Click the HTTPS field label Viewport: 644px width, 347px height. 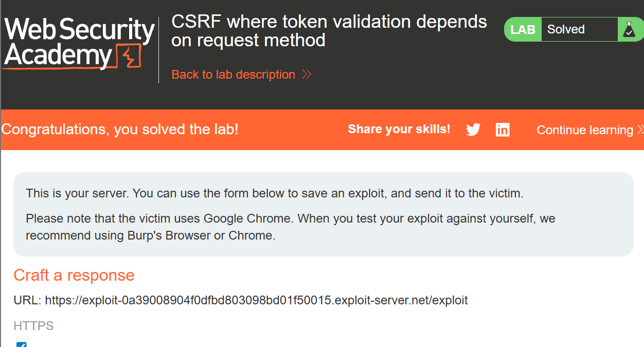[x=33, y=326]
